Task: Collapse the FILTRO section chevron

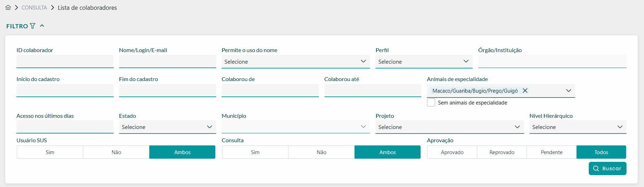Action: (x=42, y=26)
